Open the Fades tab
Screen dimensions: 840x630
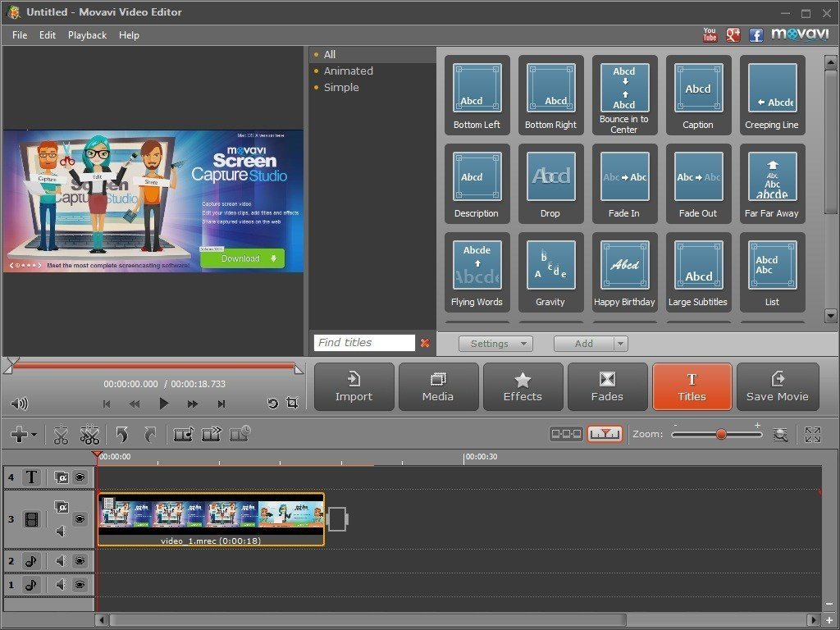click(x=607, y=387)
